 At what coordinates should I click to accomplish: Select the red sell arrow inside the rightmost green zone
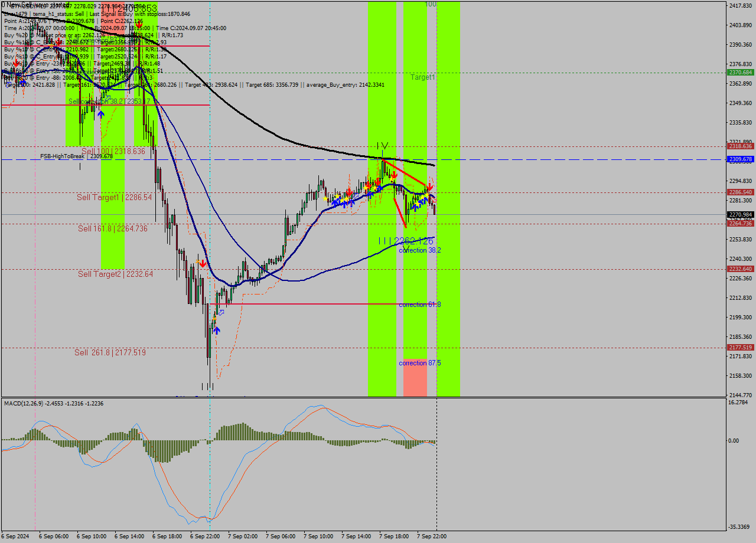coord(430,187)
